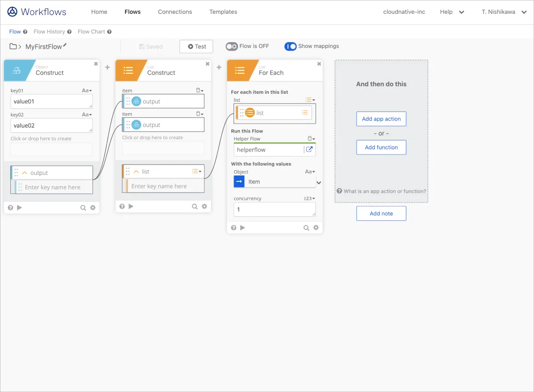Close the Object Construct card
Screen dimensions: 534x392
tap(96, 64)
